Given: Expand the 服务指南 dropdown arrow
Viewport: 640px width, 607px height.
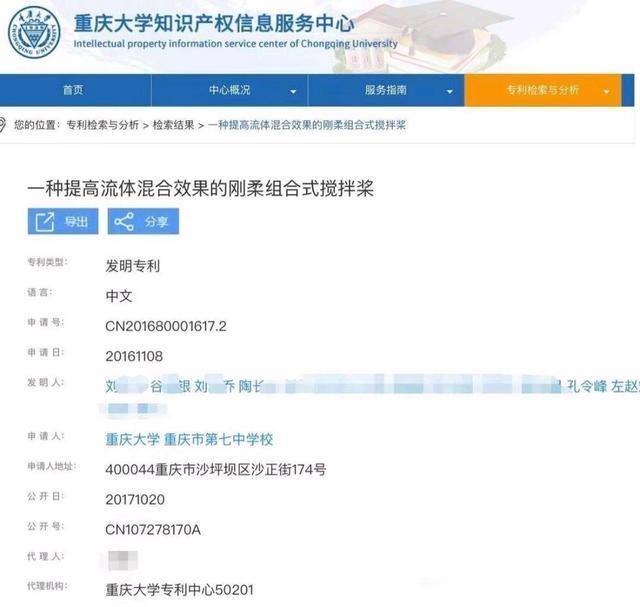Looking at the screenshot, I should pos(450,92).
